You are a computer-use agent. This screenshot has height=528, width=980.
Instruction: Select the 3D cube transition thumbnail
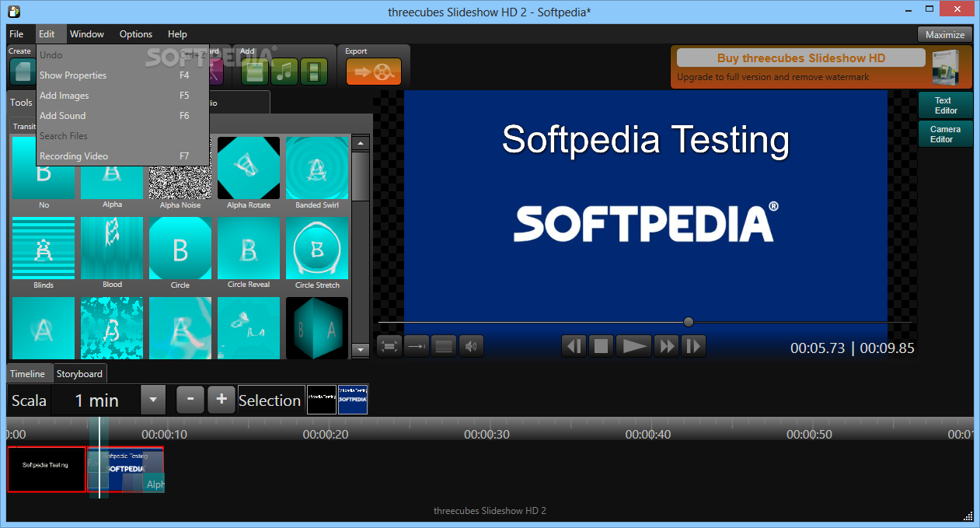pos(317,328)
